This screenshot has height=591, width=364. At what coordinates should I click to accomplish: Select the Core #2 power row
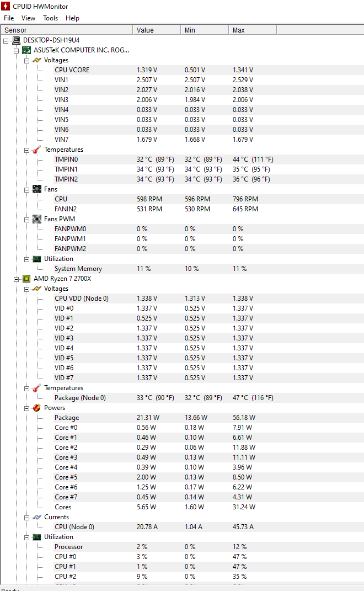click(x=208, y=448)
